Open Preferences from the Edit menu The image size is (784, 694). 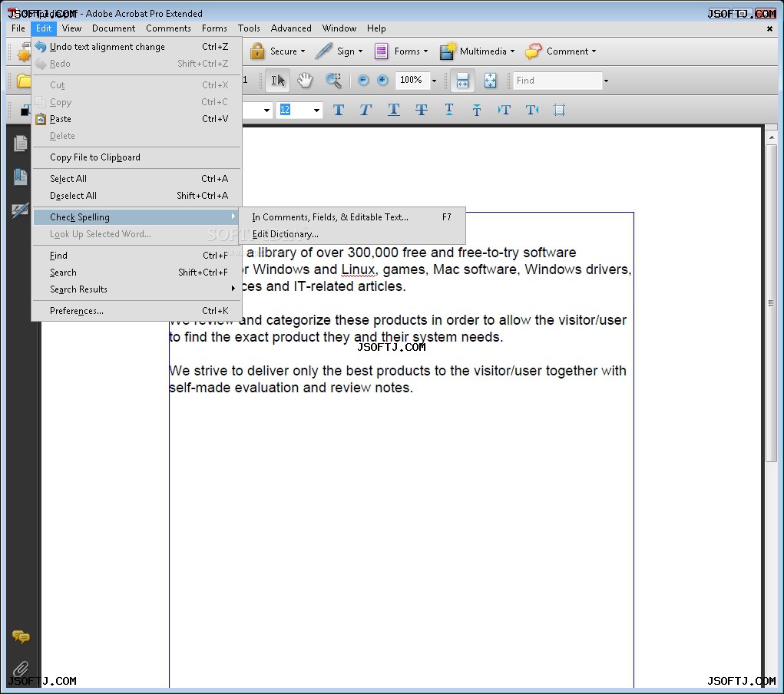pyautogui.click(x=137, y=310)
